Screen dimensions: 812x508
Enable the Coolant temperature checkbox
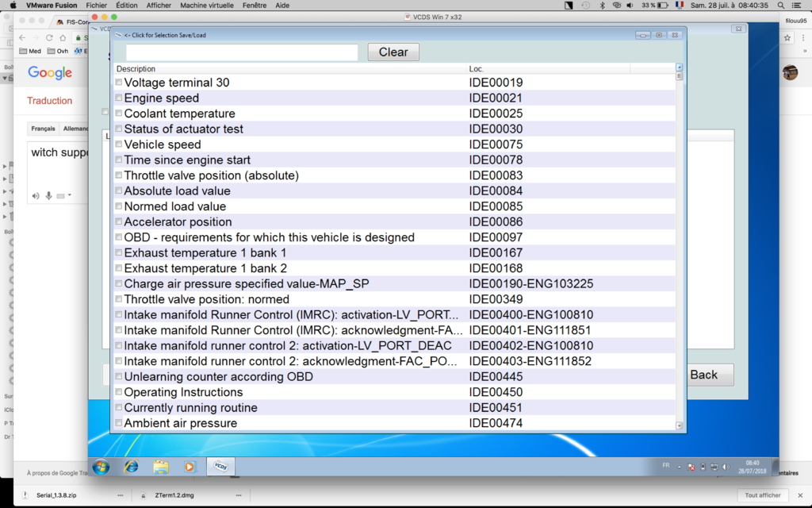coord(119,114)
